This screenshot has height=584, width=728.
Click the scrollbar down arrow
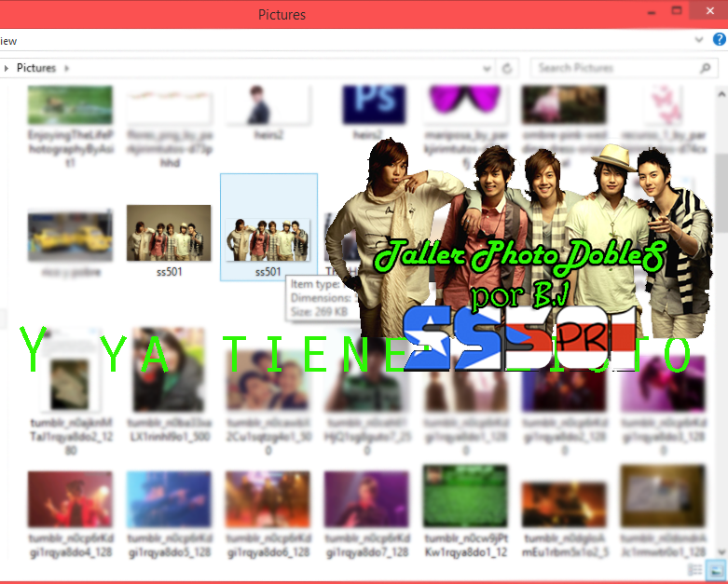point(721,552)
